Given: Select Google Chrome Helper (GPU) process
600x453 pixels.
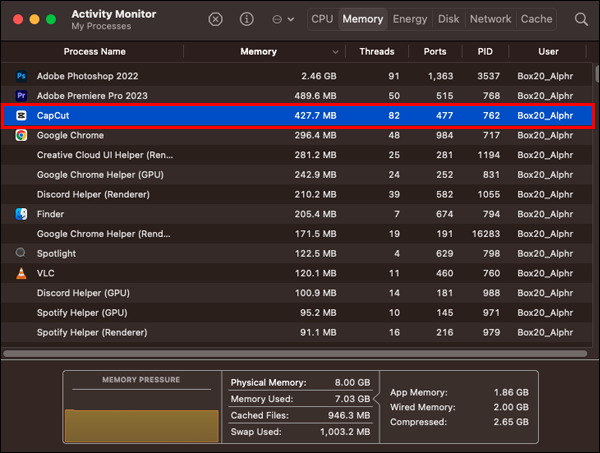Looking at the screenshot, I should [x=100, y=175].
